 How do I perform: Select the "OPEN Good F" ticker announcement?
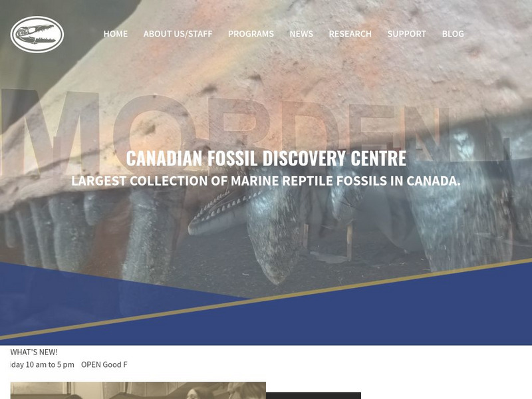pyautogui.click(x=104, y=364)
